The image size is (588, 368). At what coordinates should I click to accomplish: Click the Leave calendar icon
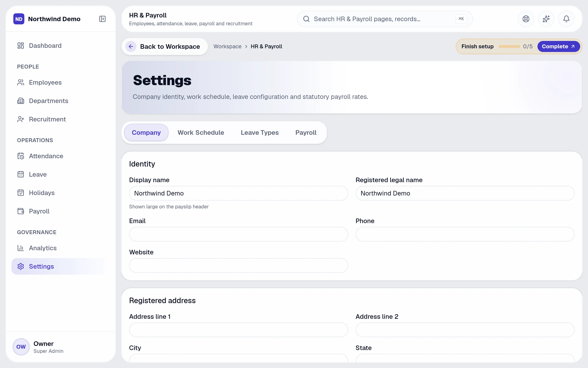(21, 174)
